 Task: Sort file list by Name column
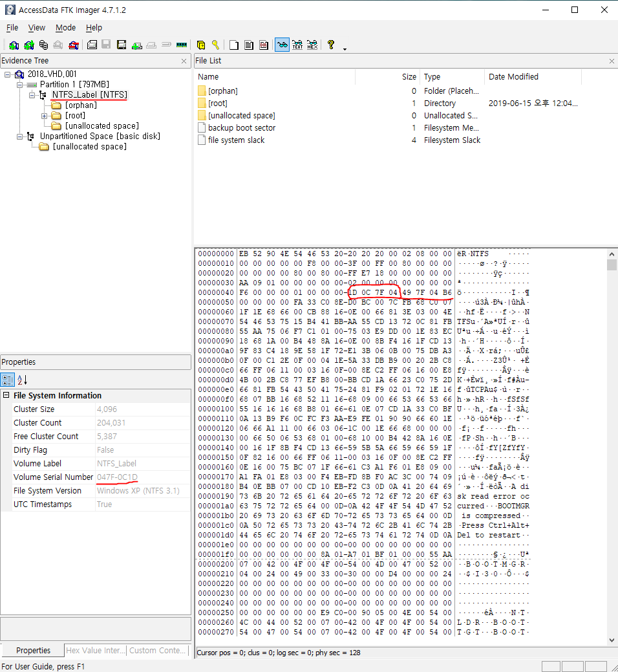click(x=275, y=77)
